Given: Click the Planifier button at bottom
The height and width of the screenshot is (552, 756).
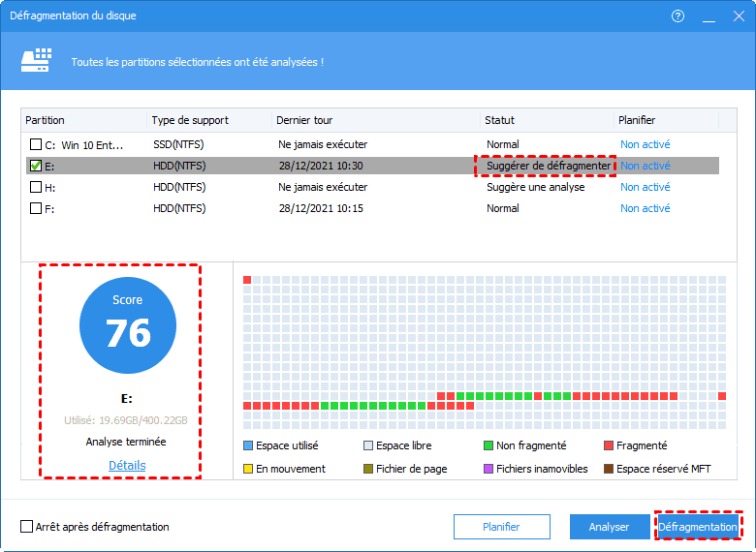Looking at the screenshot, I should (x=502, y=527).
